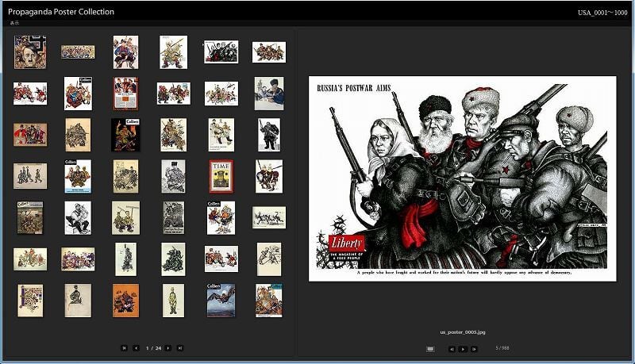This screenshot has width=635, height=364.
Task: Click the USA_0001~1000 label
Action: (x=602, y=13)
